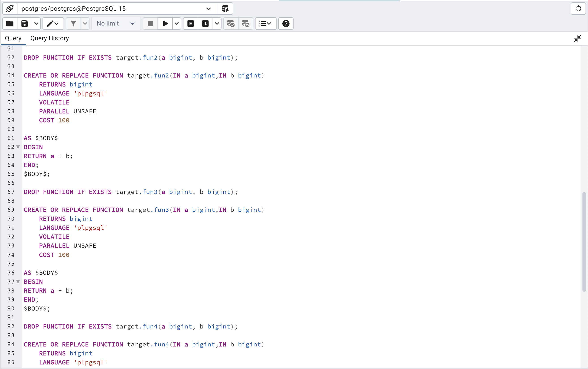This screenshot has width=588, height=369.
Task: Click the editor vertical scrollbar thumb
Action: 584,242
